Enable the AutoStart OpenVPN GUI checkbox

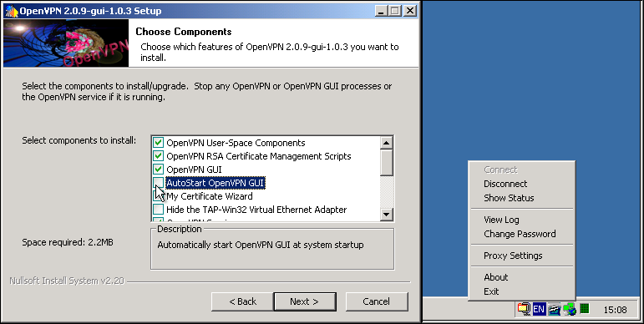point(158,182)
